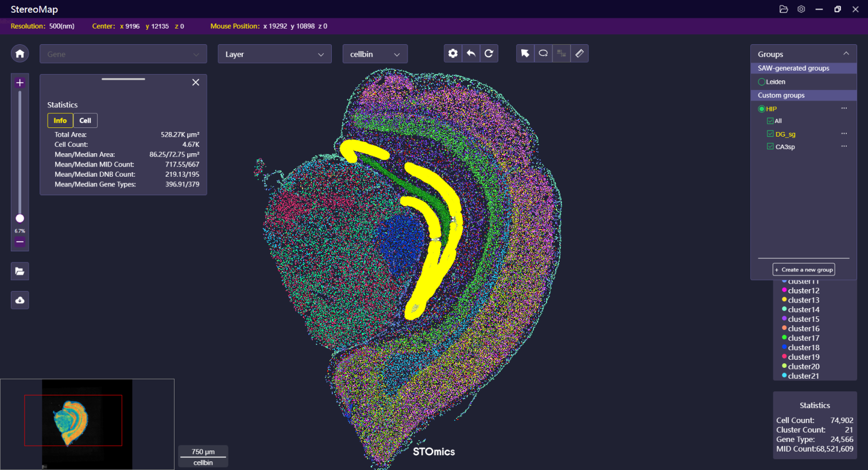Click the cloud download icon

click(x=20, y=300)
